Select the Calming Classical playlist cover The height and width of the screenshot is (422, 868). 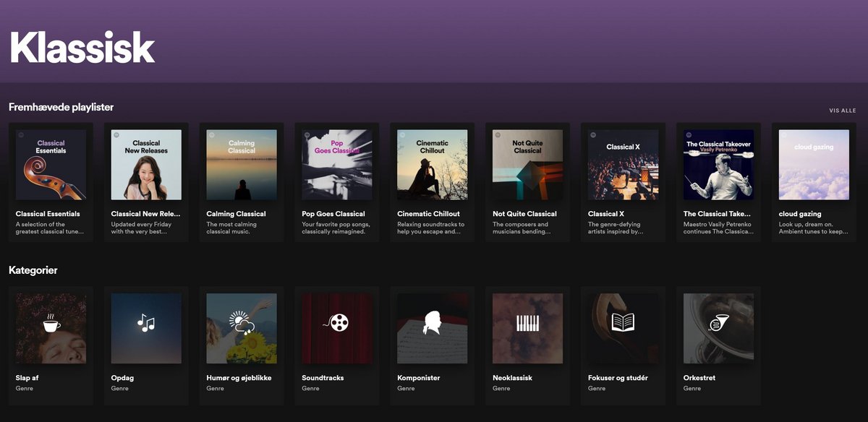242,165
